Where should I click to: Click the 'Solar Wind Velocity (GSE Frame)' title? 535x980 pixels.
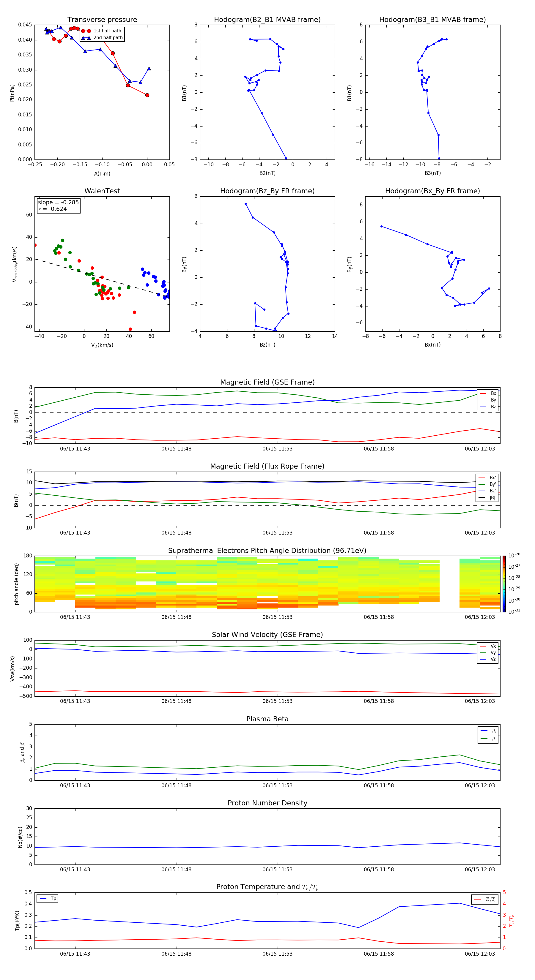click(267, 635)
